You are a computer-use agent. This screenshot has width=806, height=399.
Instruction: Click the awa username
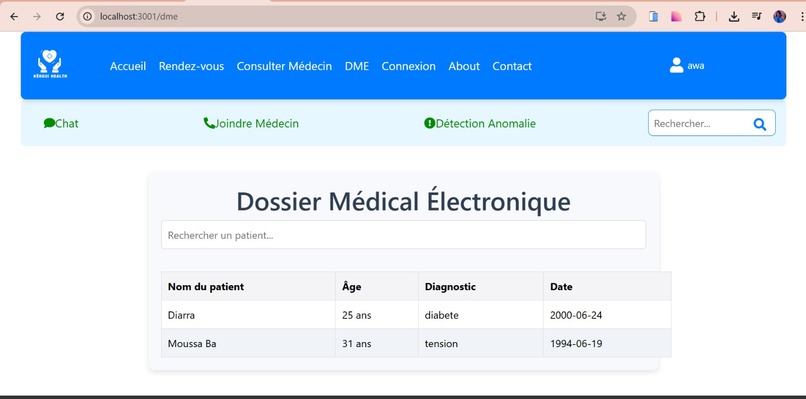point(696,66)
